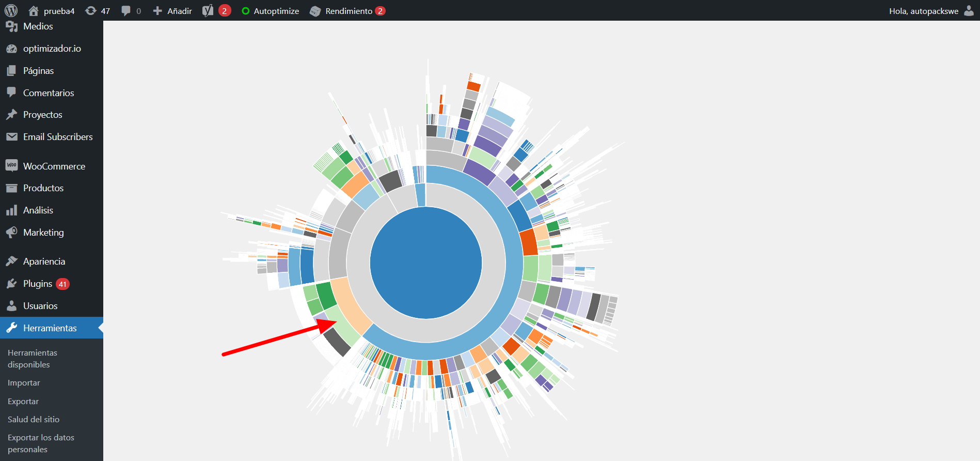Go to Medios in the sidebar

coord(38,26)
